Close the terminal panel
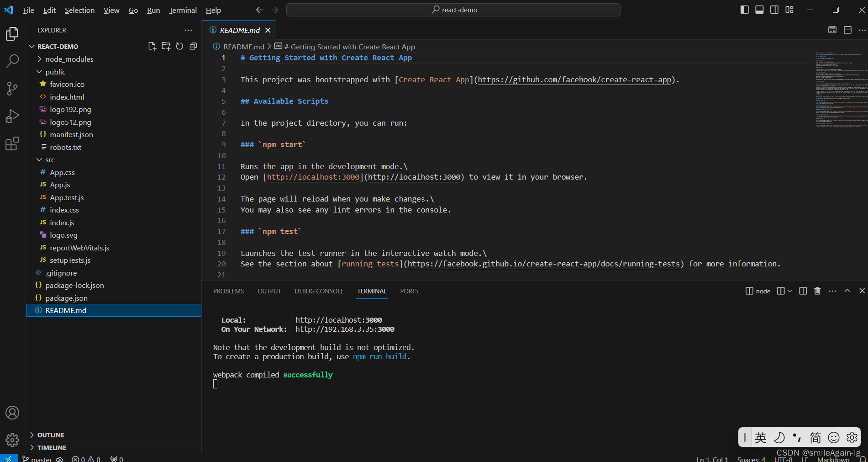This screenshot has width=868, height=462. [862, 291]
